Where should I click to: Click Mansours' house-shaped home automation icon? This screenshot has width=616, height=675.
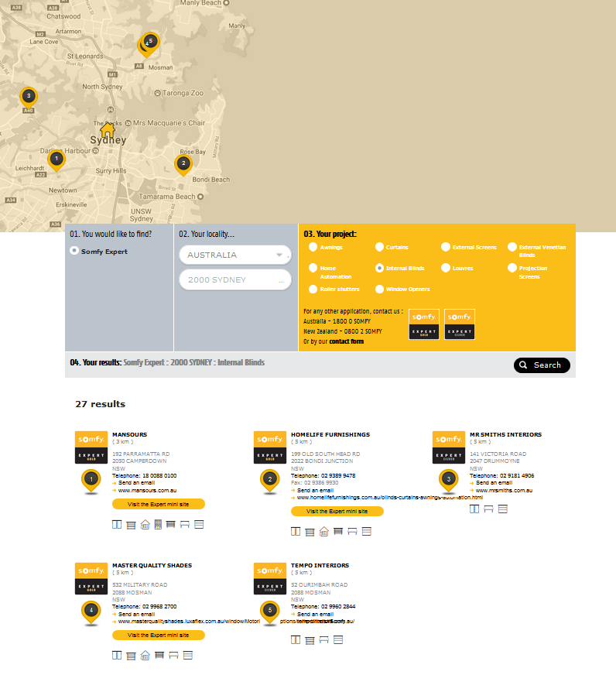pyautogui.click(x=145, y=524)
